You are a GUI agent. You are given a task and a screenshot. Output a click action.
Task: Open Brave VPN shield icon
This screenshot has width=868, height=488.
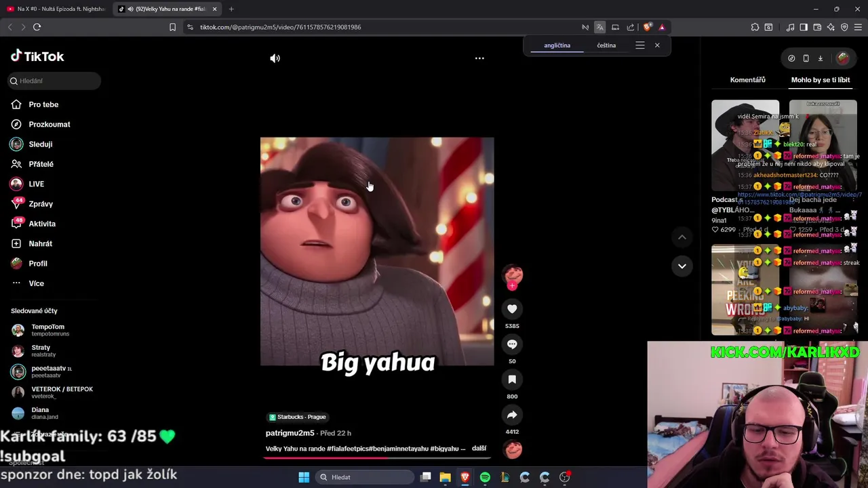coord(844,27)
